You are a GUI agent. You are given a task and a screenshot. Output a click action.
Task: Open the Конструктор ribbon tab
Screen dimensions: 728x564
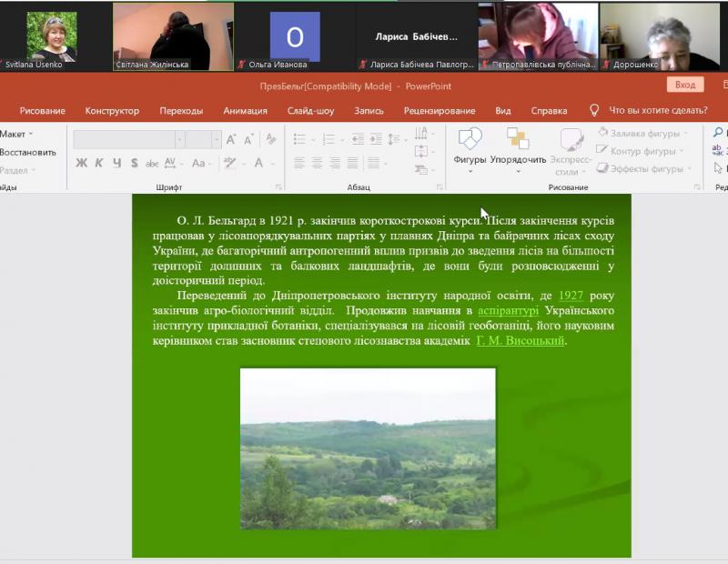pyautogui.click(x=112, y=111)
